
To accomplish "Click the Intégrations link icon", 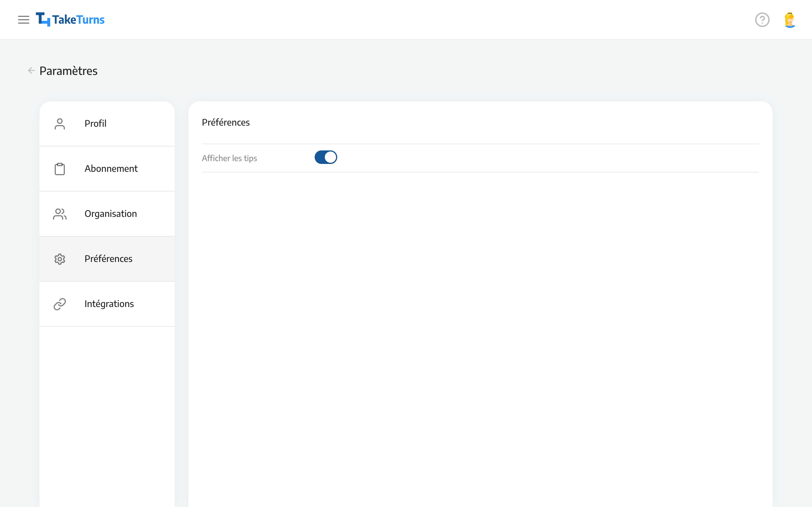I will tap(59, 304).
